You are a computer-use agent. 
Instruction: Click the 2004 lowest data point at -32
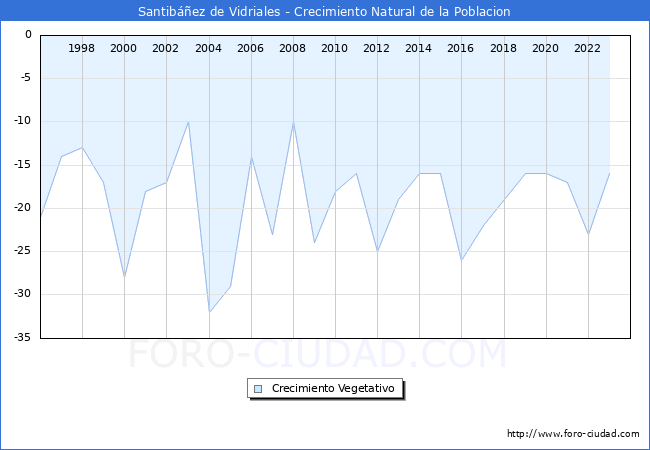(x=209, y=312)
